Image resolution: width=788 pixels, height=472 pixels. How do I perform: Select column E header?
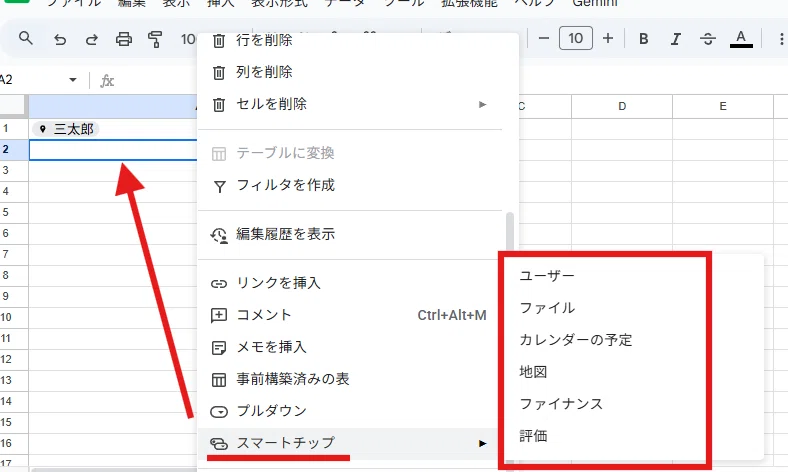click(x=723, y=106)
